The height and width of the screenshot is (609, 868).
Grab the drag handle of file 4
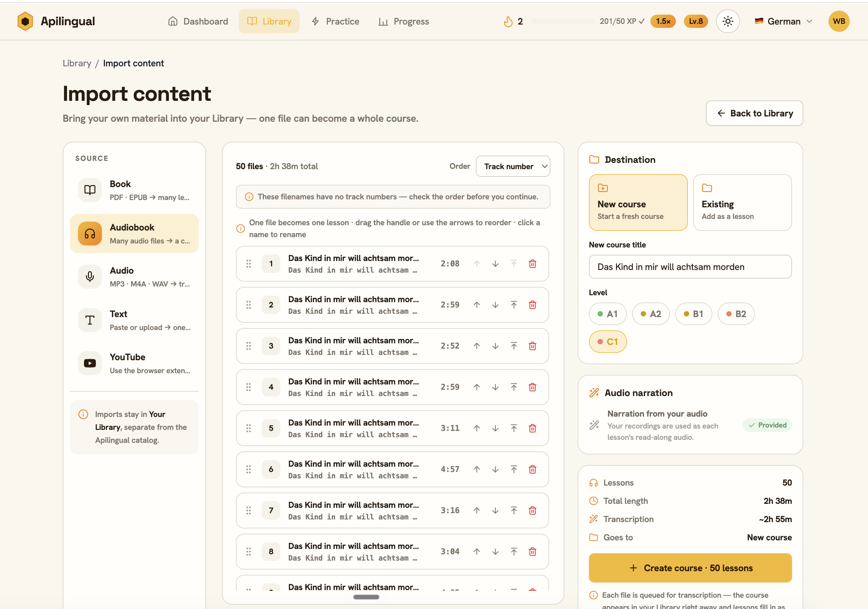(249, 387)
